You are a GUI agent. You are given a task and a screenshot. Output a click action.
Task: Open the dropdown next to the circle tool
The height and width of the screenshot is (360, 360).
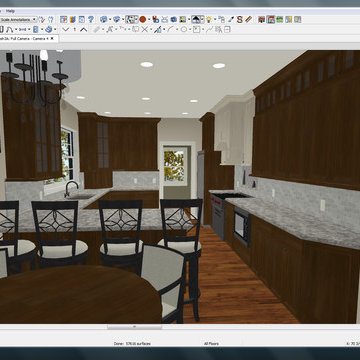[190, 30]
